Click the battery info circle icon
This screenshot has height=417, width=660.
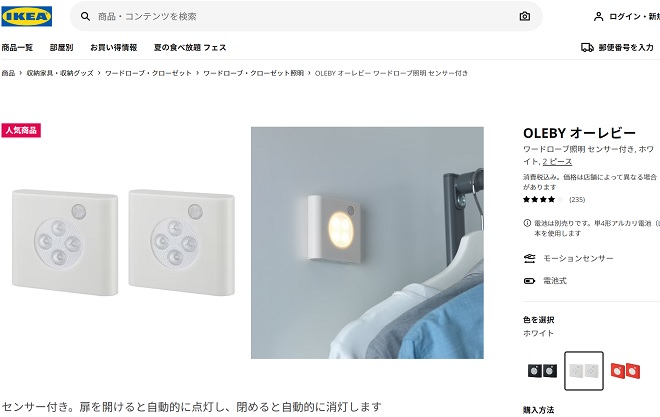[527, 223]
